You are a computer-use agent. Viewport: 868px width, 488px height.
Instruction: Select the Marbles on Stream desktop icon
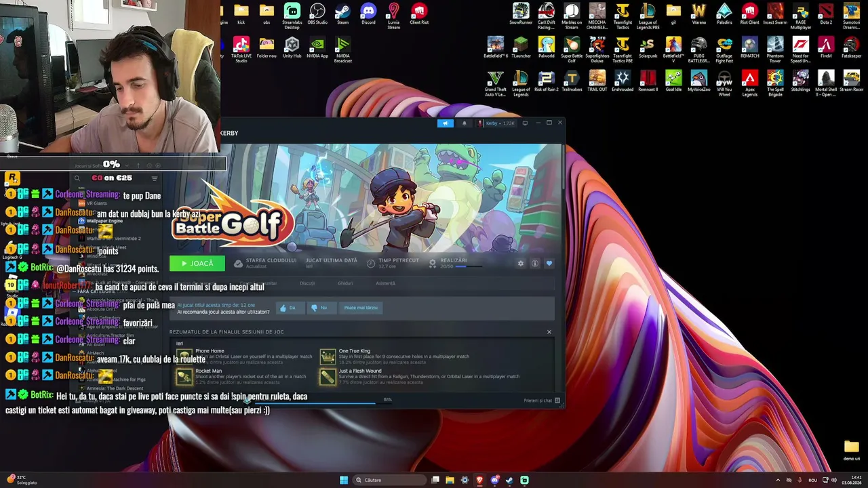572,16
